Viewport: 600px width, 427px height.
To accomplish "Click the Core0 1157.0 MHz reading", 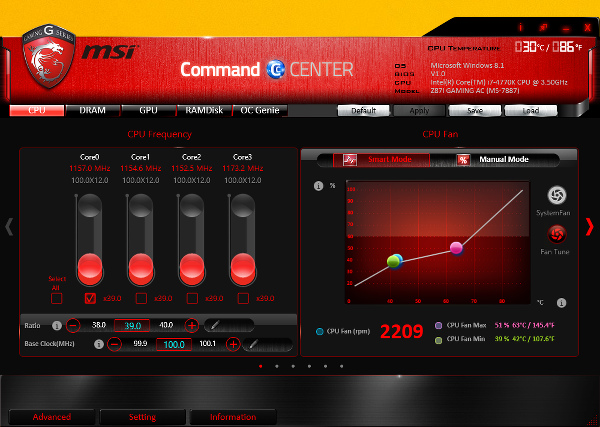I will [90, 168].
